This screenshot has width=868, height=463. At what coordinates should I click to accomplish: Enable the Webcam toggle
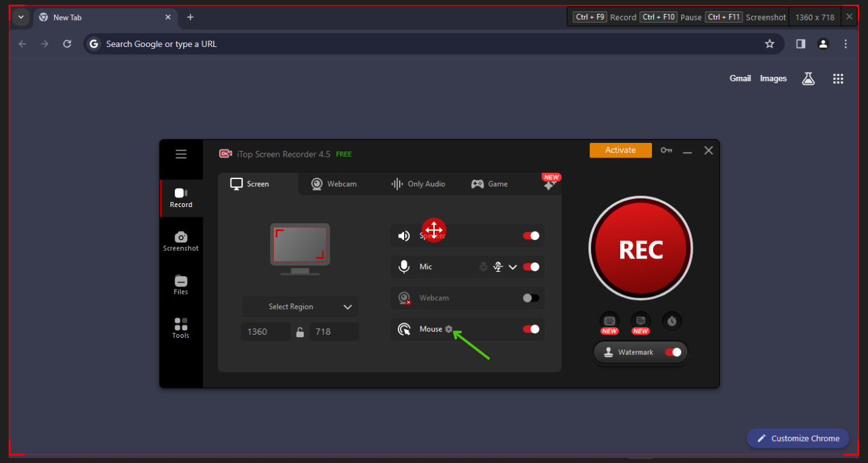[x=531, y=298]
